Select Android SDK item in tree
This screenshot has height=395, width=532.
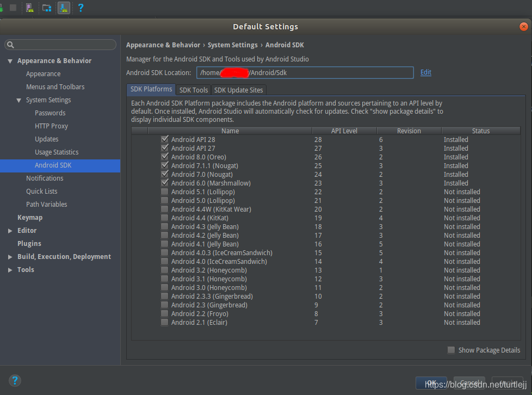(60, 165)
